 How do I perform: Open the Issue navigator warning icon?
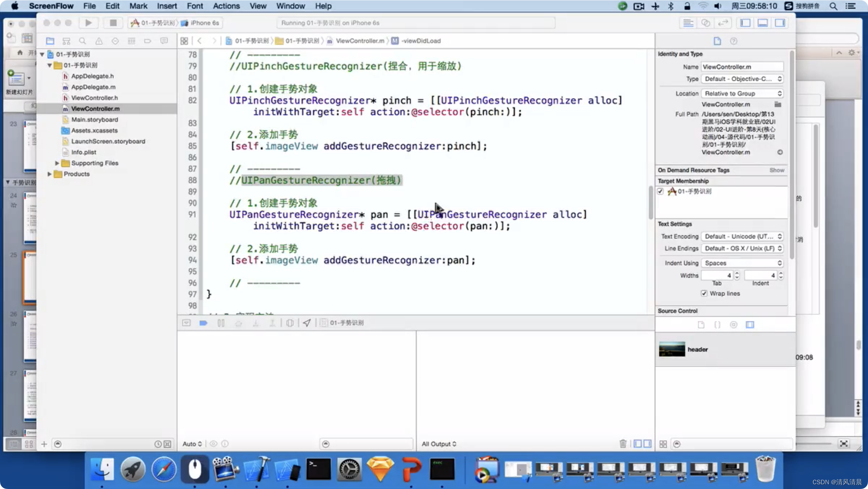[x=99, y=41]
